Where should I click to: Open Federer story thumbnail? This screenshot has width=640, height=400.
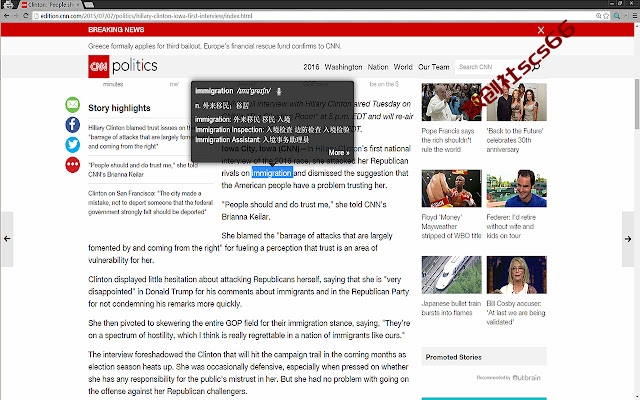click(516, 189)
